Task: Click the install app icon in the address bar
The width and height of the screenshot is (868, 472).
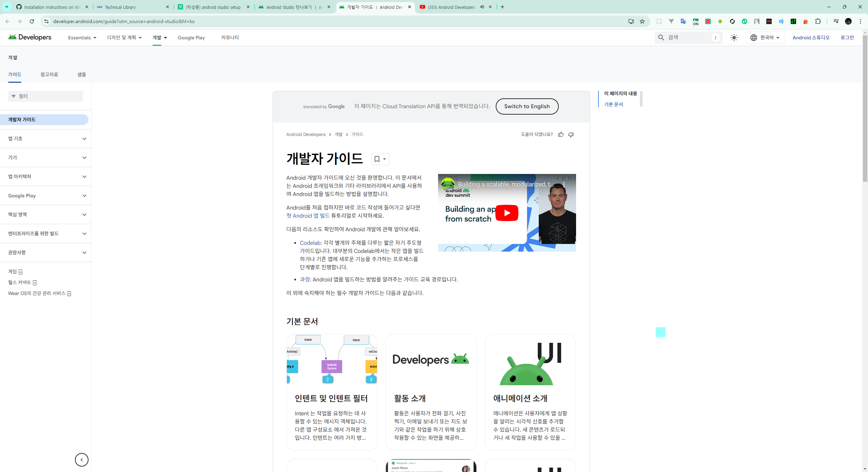Action: coord(631,21)
